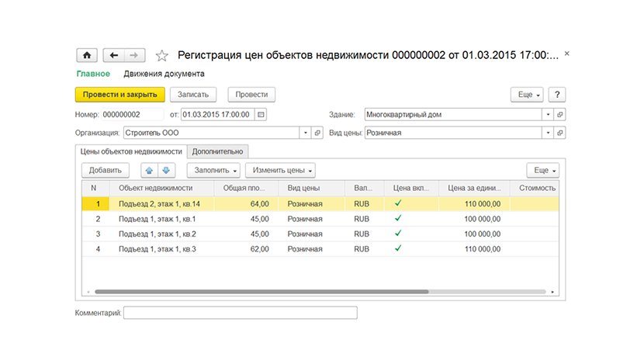Click RUB currency cell in row 3
This screenshot has height=364, width=644.
[x=365, y=234]
